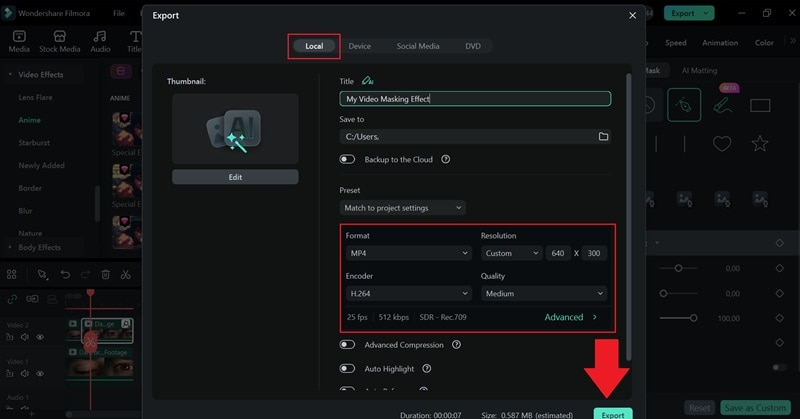
Task: Open help for Advanced Compression
Action: (456, 344)
